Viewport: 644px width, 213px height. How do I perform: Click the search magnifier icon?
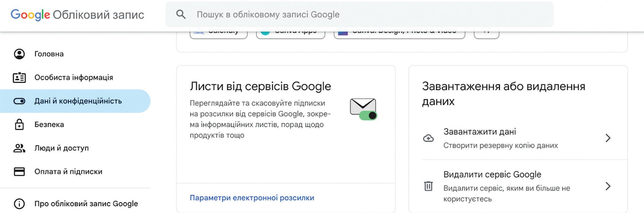[x=181, y=14]
